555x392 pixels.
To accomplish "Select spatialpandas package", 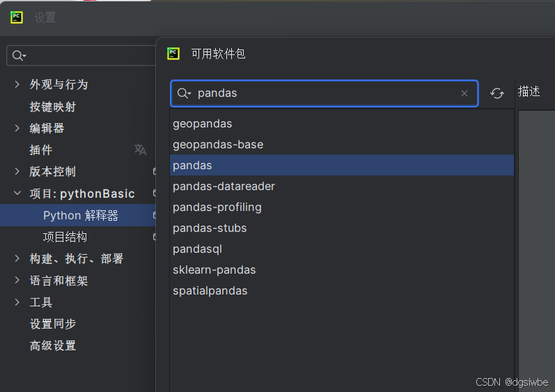I will tap(342, 290).
